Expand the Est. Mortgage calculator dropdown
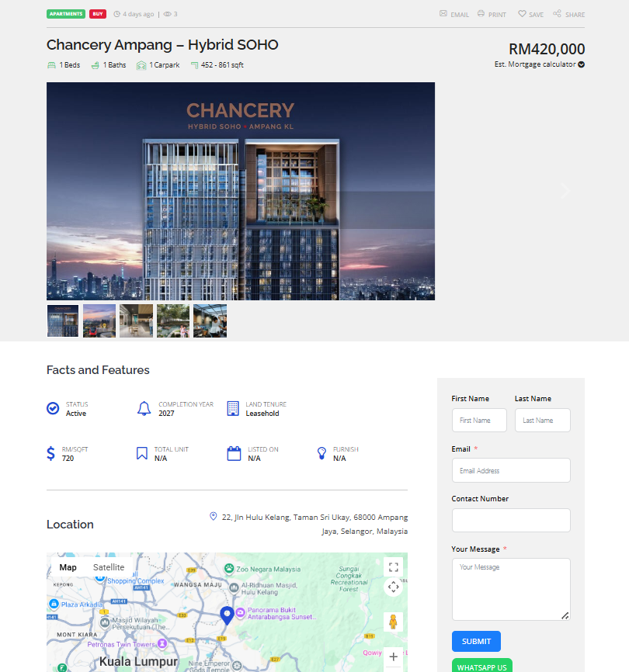The image size is (629, 672). click(x=581, y=64)
